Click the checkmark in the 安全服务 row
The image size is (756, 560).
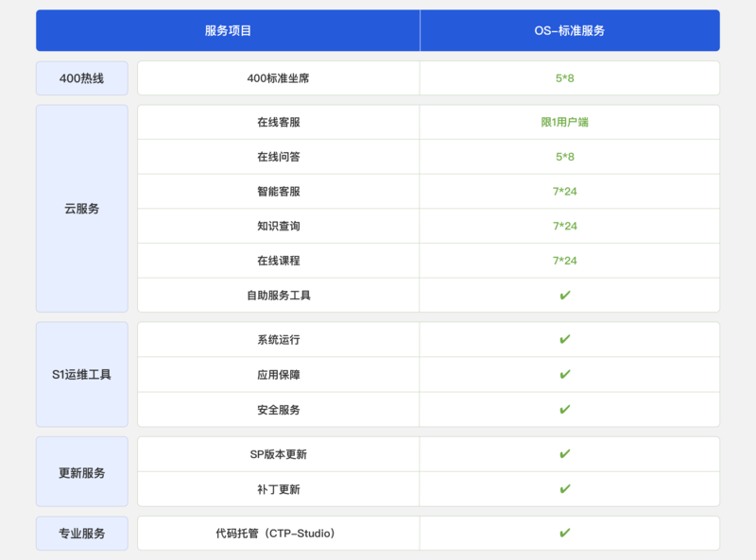[x=565, y=409]
